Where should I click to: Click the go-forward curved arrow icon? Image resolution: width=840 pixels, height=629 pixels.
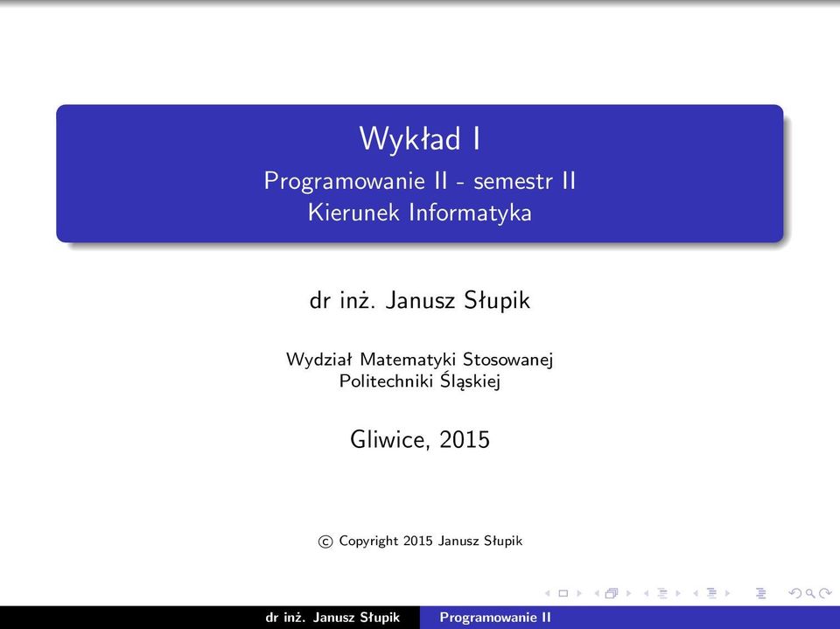pyautogui.click(x=825, y=593)
